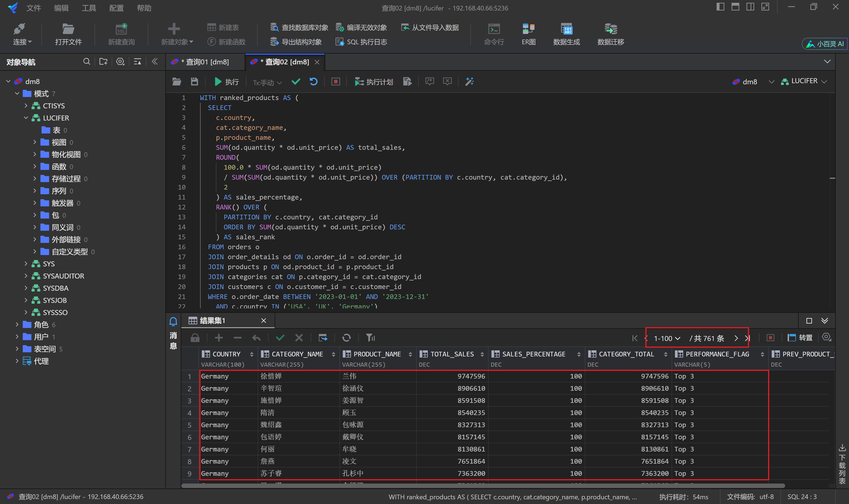Open the Tx:手动 transaction mode dropdown
The width and height of the screenshot is (849, 504).
coord(266,82)
